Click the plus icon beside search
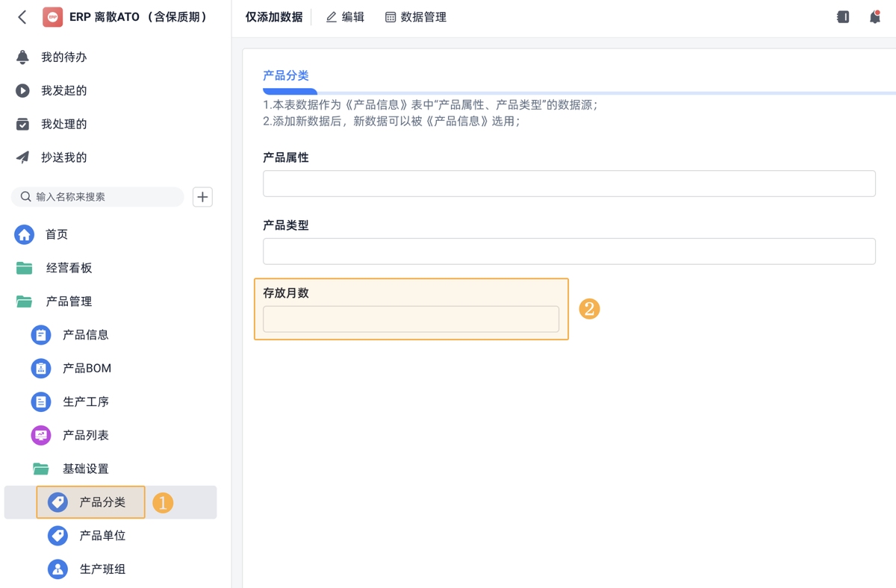The height and width of the screenshot is (588, 896). (x=202, y=197)
